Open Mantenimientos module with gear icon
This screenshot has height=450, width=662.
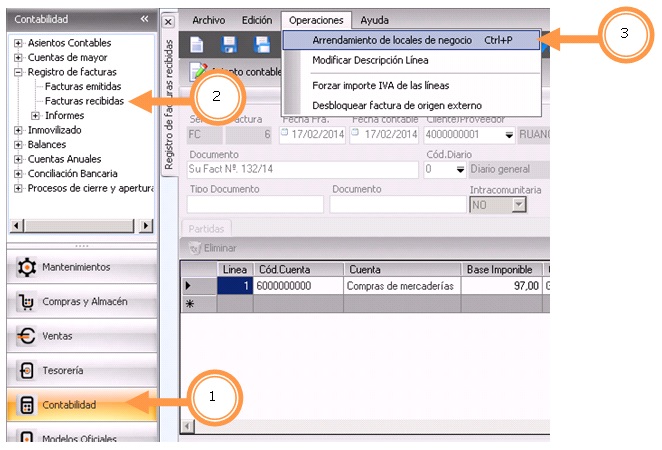[24, 267]
